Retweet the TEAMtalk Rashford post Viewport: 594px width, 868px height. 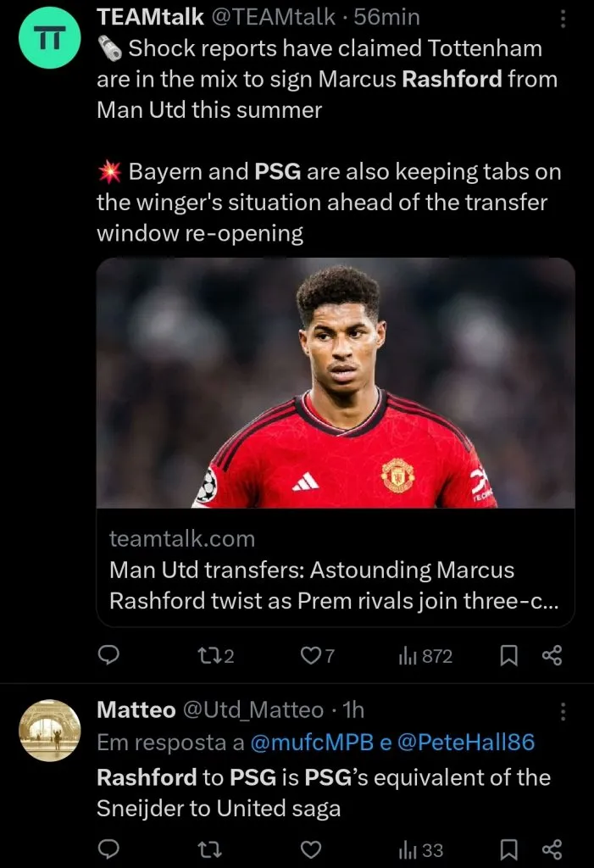tap(211, 655)
